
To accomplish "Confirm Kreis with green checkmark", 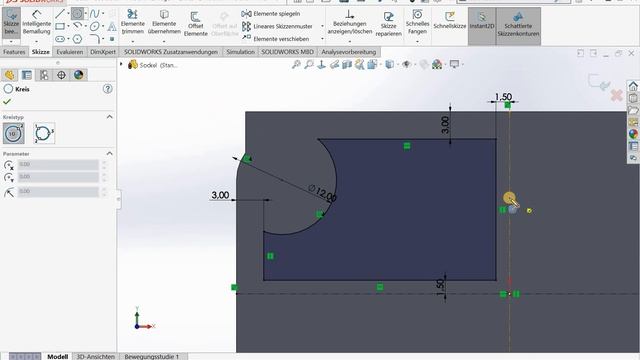I will 7,102.
